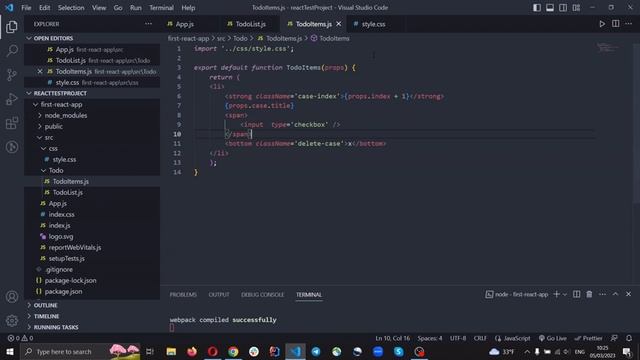The width and height of the screenshot is (640, 360).
Task: Open the Extensions view
Action: pyautogui.click(x=12, y=123)
